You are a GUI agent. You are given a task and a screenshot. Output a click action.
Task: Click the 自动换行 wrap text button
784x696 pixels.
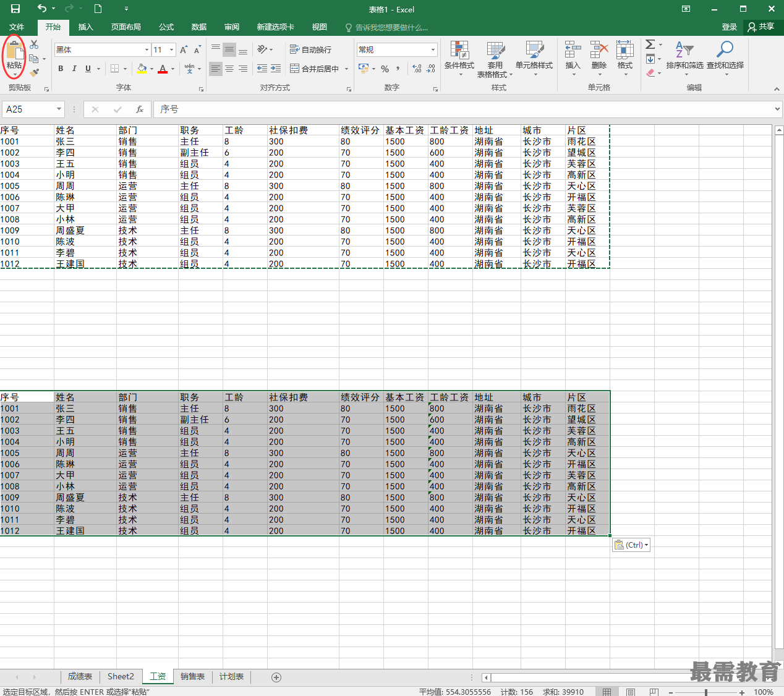(x=310, y=49)
